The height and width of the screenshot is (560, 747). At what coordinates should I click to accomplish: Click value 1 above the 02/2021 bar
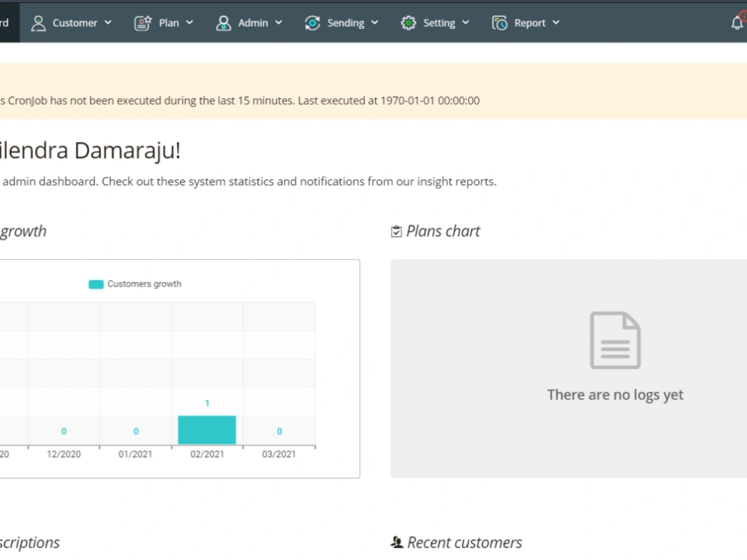coord(207,403)
